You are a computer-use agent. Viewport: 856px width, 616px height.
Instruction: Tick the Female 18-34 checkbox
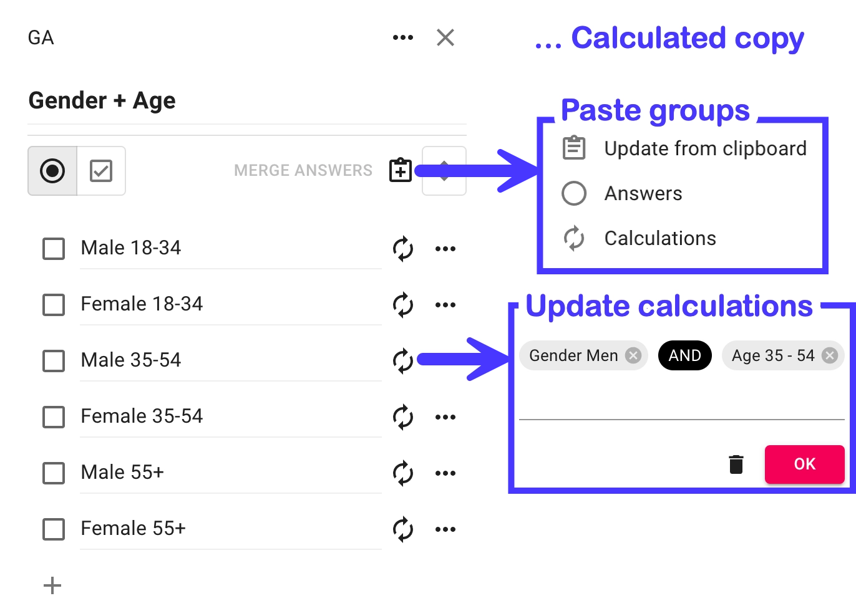[54, 304]
